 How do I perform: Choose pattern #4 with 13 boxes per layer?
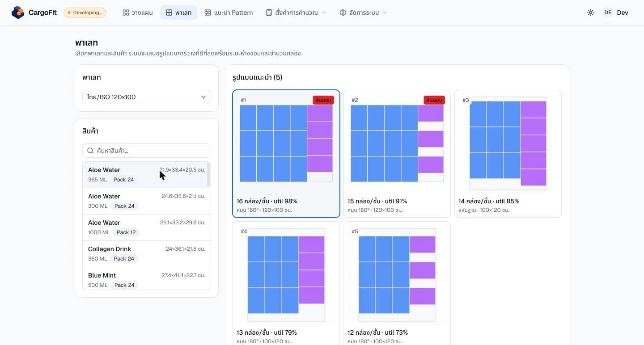pyautogui.click(x=286, y=283)
